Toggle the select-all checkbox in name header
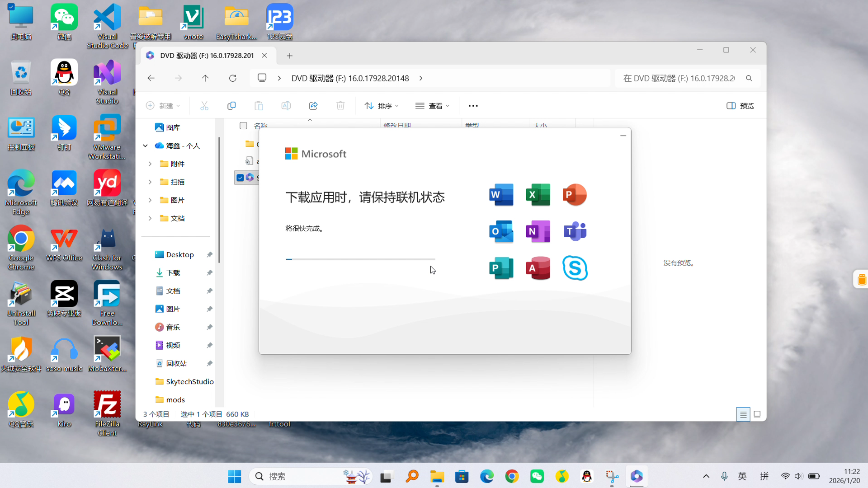This screenshot has width=868, height=488. (243, 126)
